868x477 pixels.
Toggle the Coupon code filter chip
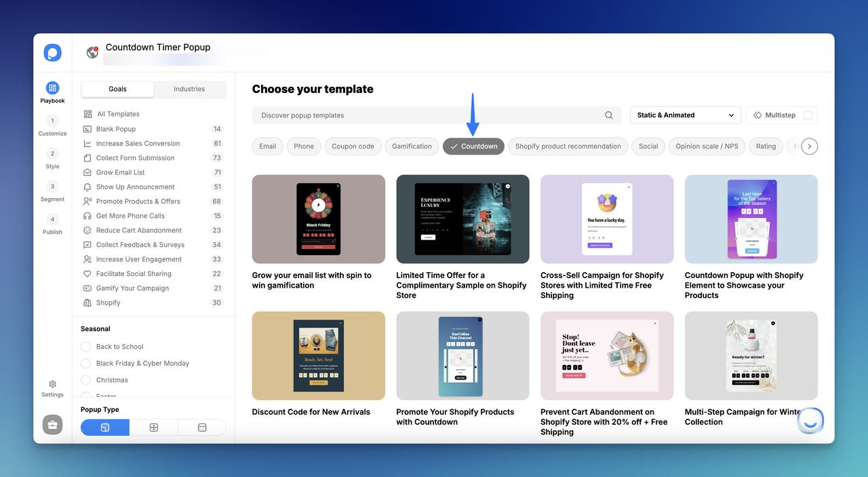click(x=353, y=146)
